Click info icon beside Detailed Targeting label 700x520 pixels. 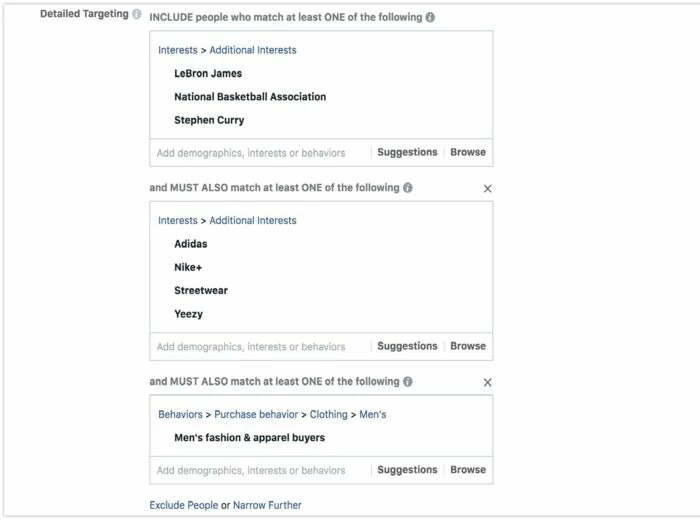[137, 14]
